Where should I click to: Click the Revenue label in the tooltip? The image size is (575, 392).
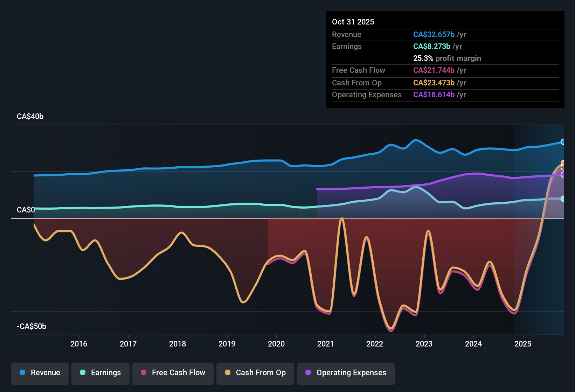(x=347, y=34)
